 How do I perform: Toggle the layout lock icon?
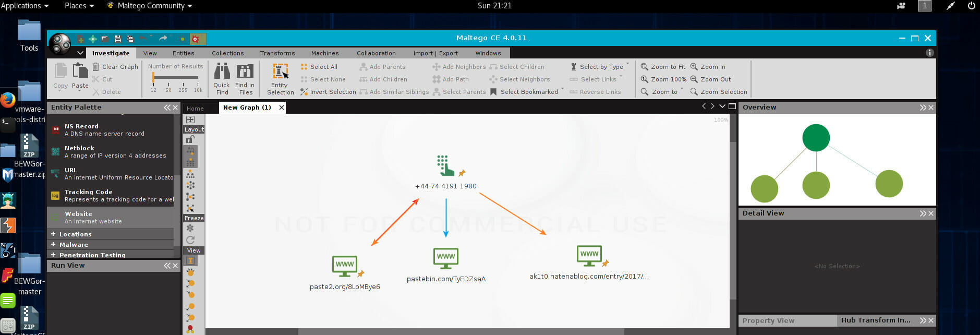click(190, 139)
